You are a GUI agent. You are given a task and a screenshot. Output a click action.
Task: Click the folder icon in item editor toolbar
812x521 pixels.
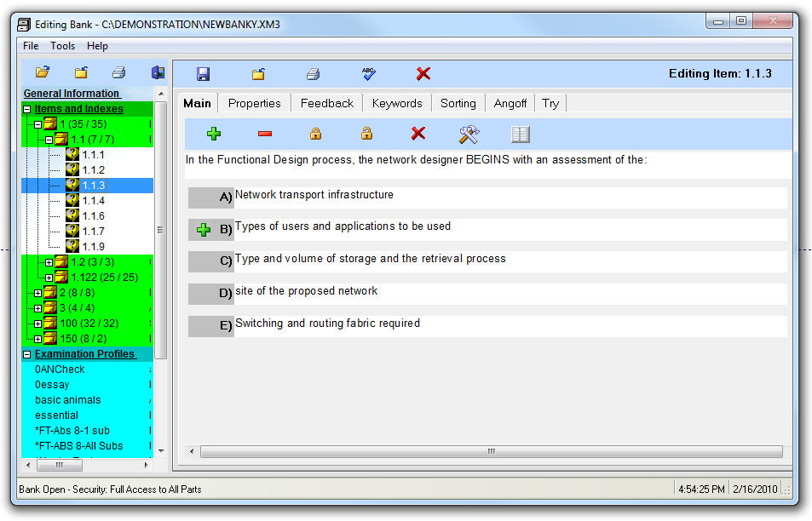258,74
